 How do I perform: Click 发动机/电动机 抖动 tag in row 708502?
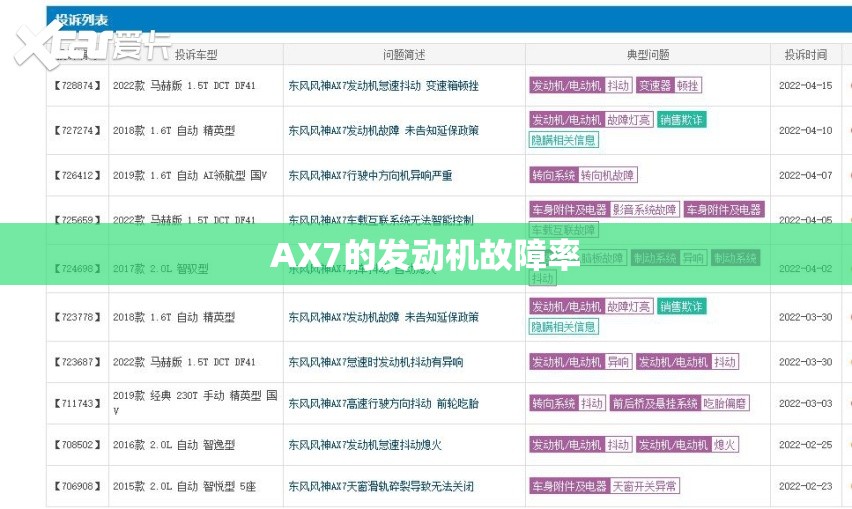580,445
